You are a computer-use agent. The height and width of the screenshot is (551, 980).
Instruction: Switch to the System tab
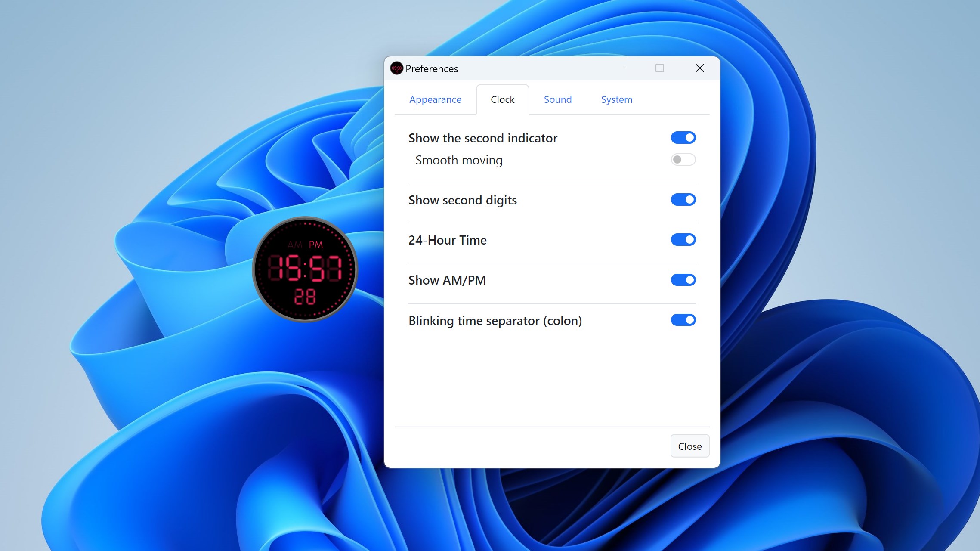[x=616, y=99]
